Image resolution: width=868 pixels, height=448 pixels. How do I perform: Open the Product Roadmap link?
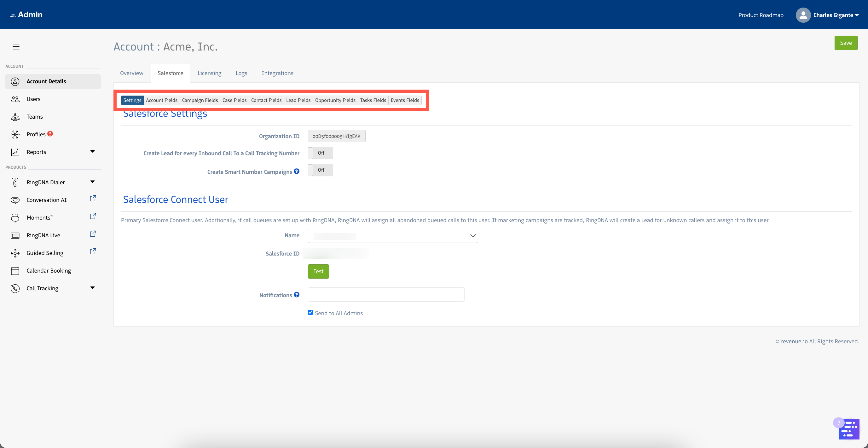click(761, 15)
